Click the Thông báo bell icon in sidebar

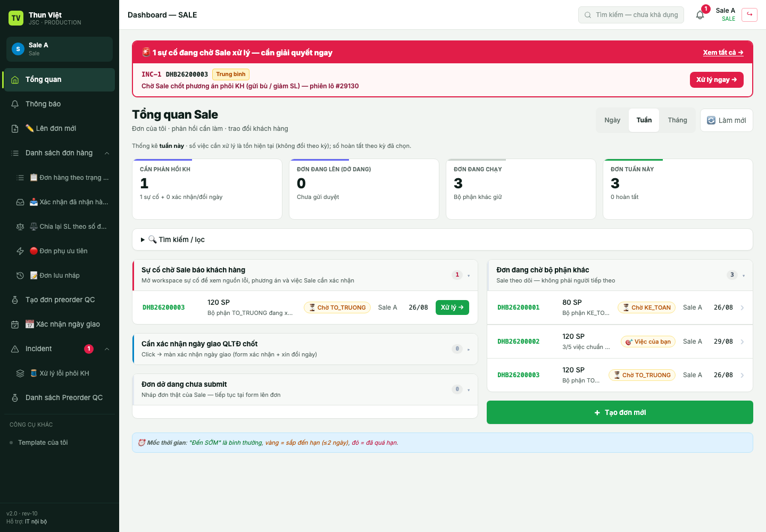coord(15,104)
